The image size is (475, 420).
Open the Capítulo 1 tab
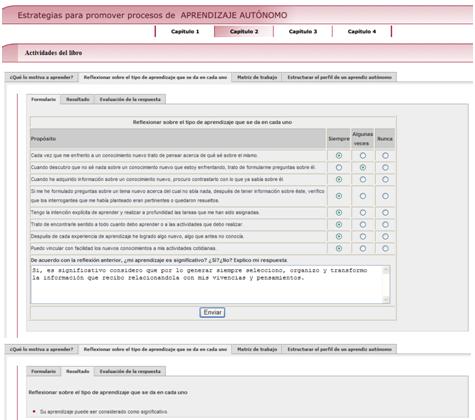[x=185, y=31]
